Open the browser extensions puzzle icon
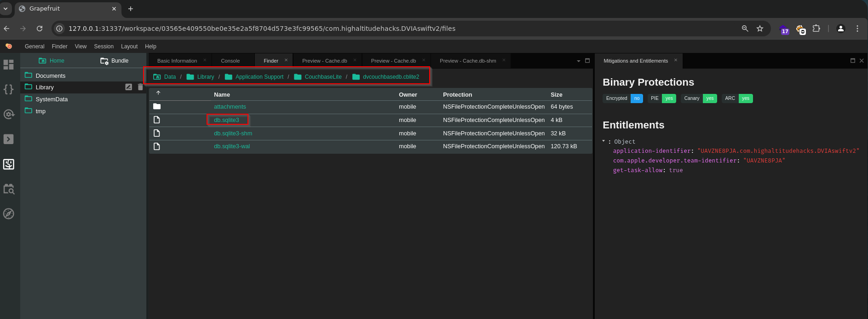This screenshot has height=319, width=868. coord(816,29)
